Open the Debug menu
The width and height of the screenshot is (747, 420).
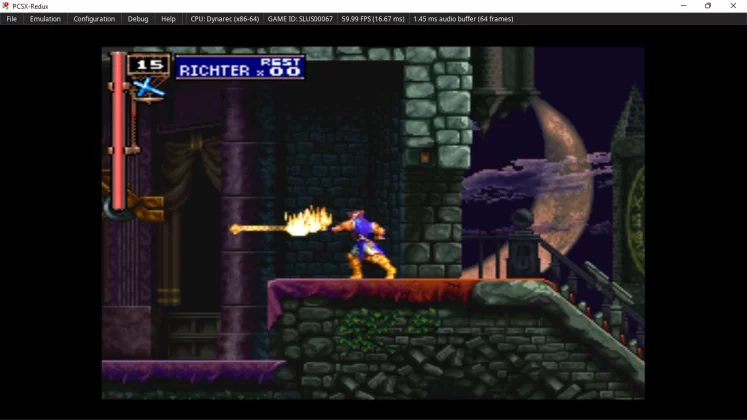(138, 19)
